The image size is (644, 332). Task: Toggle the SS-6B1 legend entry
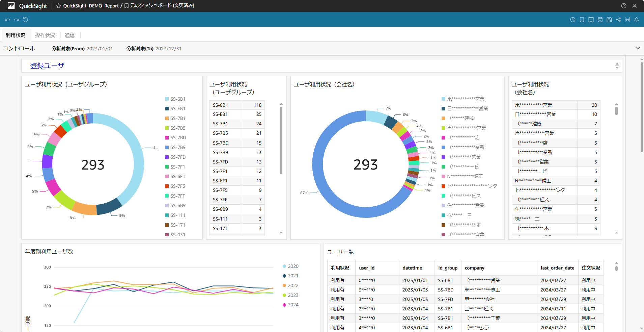pos(177,99)
